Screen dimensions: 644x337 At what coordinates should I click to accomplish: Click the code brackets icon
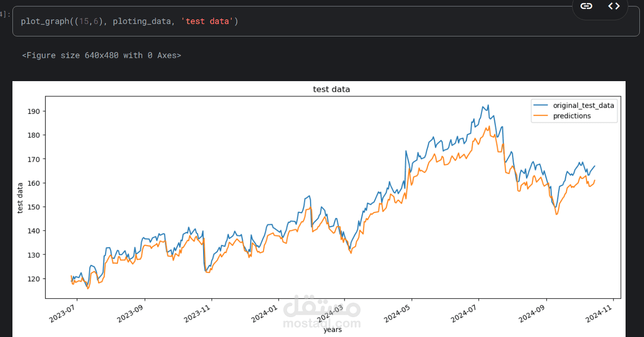click(614, 6)
